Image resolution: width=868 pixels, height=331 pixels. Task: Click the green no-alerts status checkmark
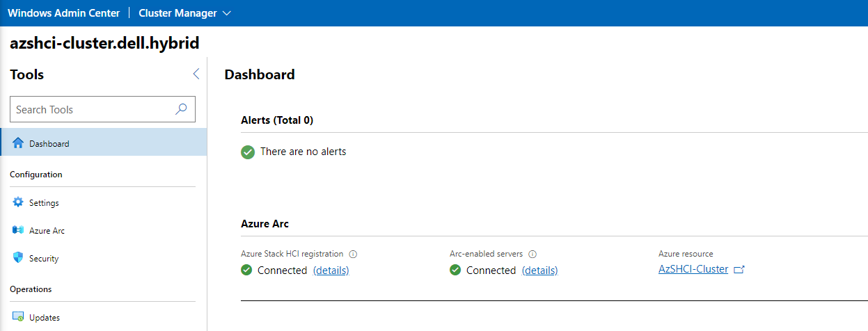coord(248,152)
